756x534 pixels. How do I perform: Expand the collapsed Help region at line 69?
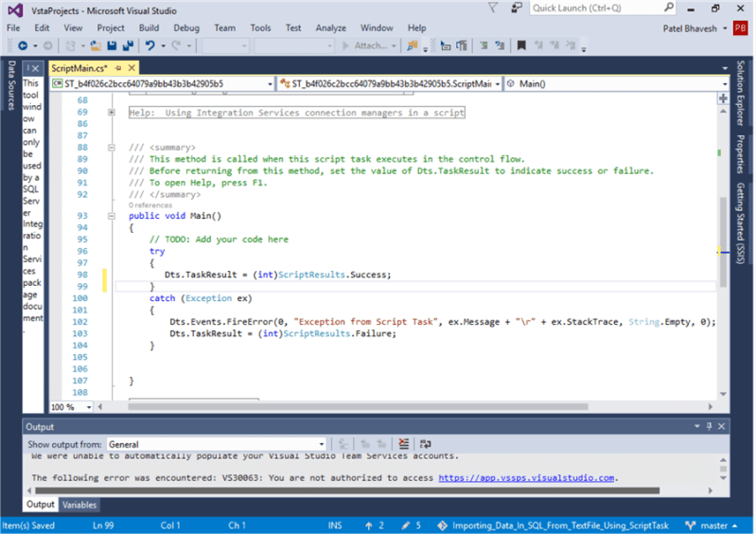tap(112, 113)
